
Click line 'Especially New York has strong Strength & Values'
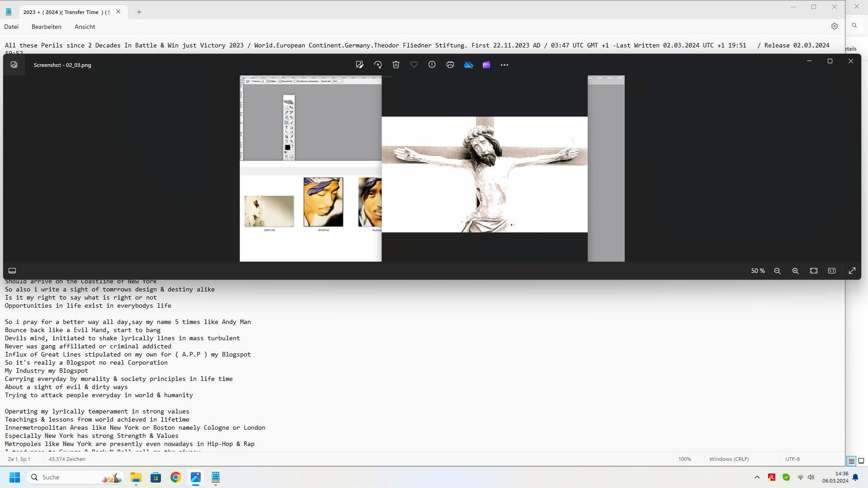[x=92, y=436]
